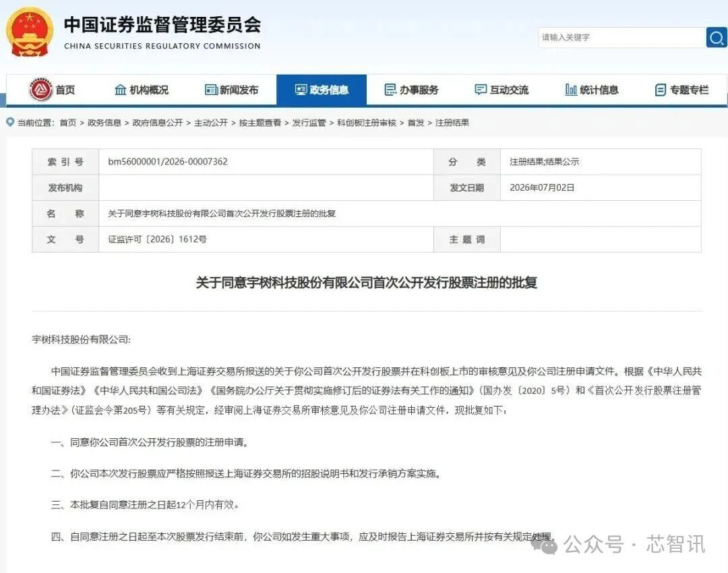Click the 发文日期 label cell
The width and height of the screenshot is (728, 573).
tap(467, 187)
